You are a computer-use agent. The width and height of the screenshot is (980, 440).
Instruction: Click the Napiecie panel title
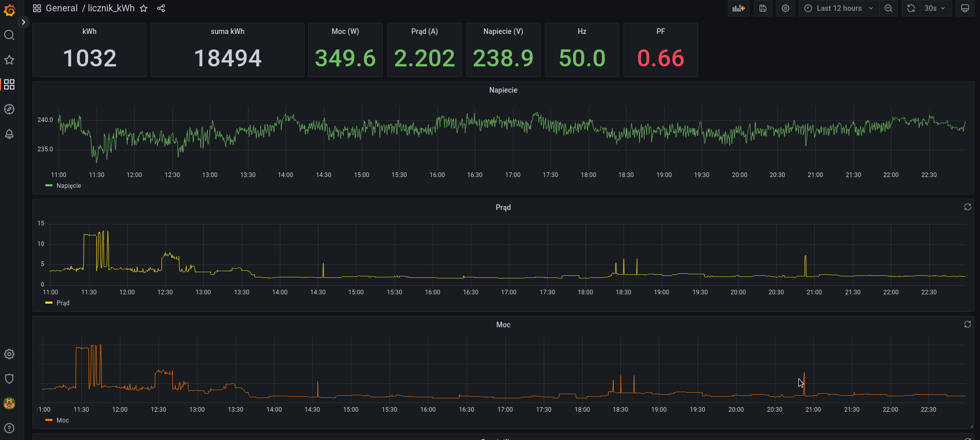coord(503,90)
